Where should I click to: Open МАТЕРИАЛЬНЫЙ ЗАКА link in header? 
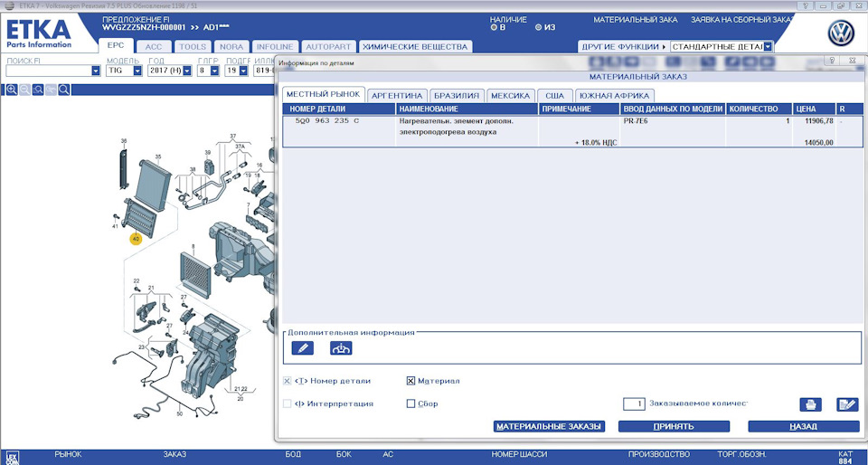[635, 19]
